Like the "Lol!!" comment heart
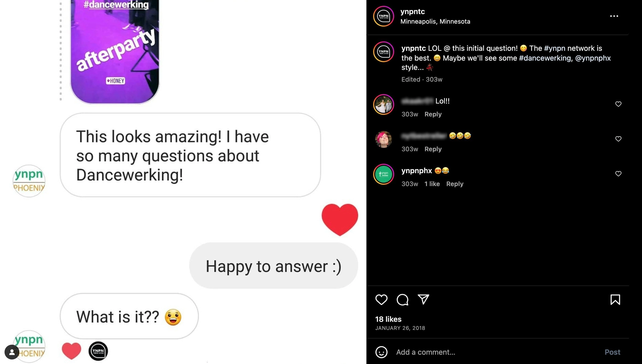 [618, 104]
